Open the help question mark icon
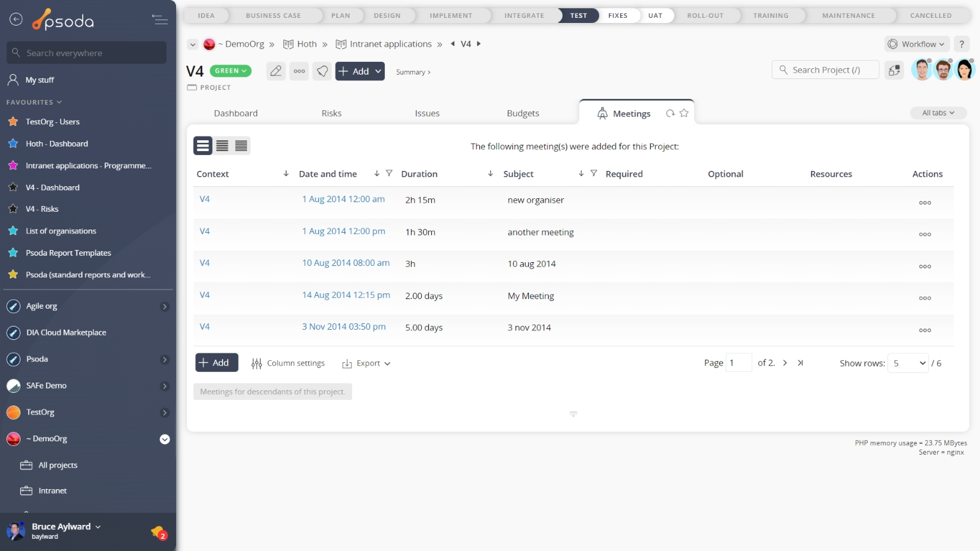The height and width of the screenshot is (551, 980). pos(961,44)
